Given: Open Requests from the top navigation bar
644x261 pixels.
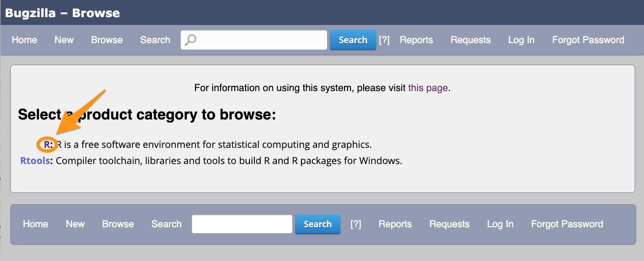Looking at the screenshot, I should click(471, 40).
